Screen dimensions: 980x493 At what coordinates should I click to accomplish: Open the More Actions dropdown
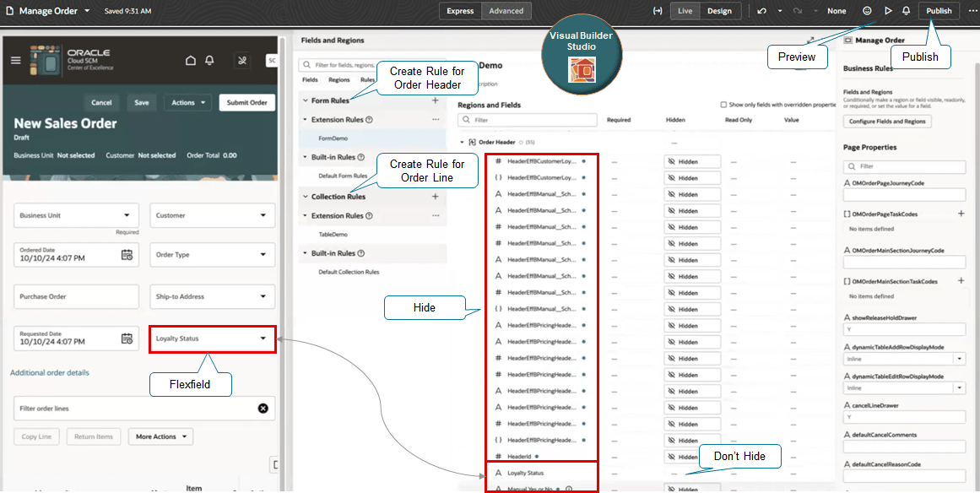160,436
